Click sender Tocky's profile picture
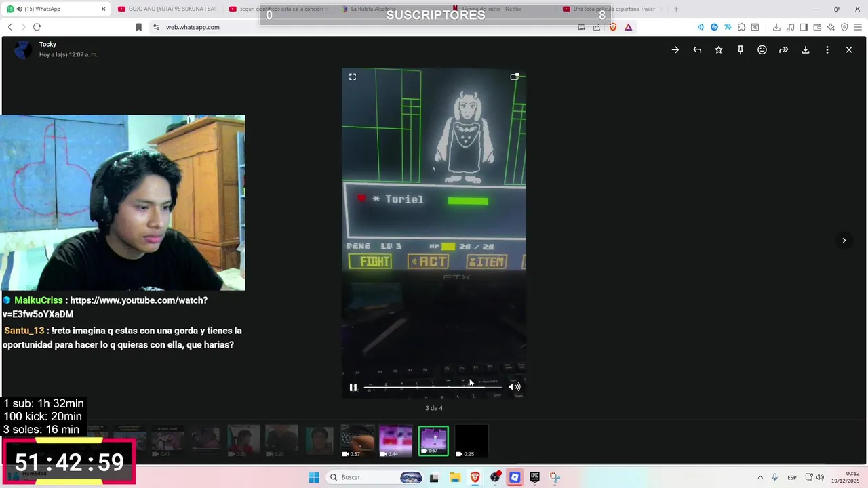This screenshot has width=868, height=488. 23,49
